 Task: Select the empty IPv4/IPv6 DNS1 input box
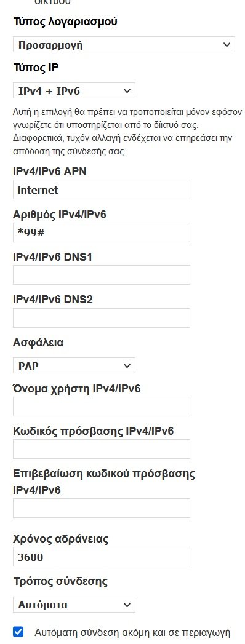pyautogui.click(x=102, y=275)
